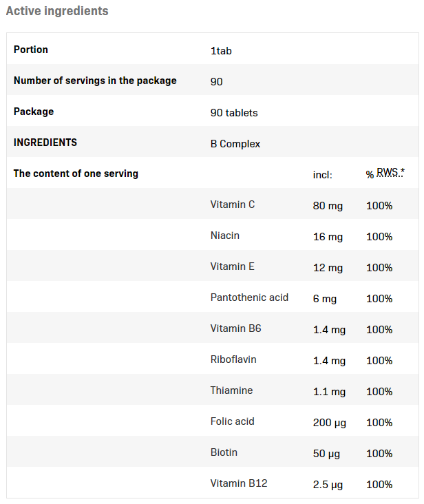Screen dimensions: 424x504
Task: Select the "Vitamin B12" ingredient name
Action: [x=239, y=483]
